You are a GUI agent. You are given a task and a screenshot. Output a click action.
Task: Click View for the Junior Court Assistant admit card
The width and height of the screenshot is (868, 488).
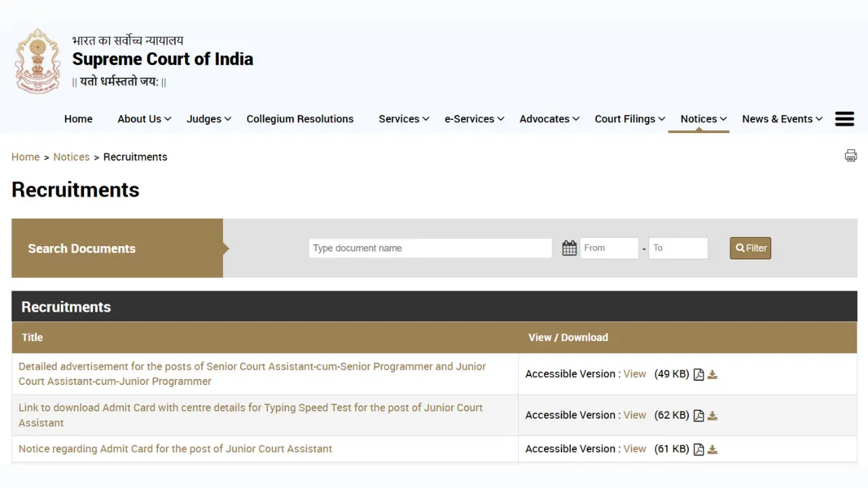pyautogui.click(x=634, y=415)
